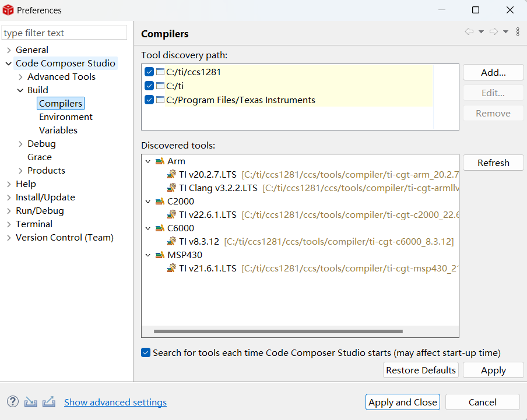Image resolution: width=527 pixels, height=420 pixels.
Task: Expand the Debug preferences node
Action: (x=20, y=144)
